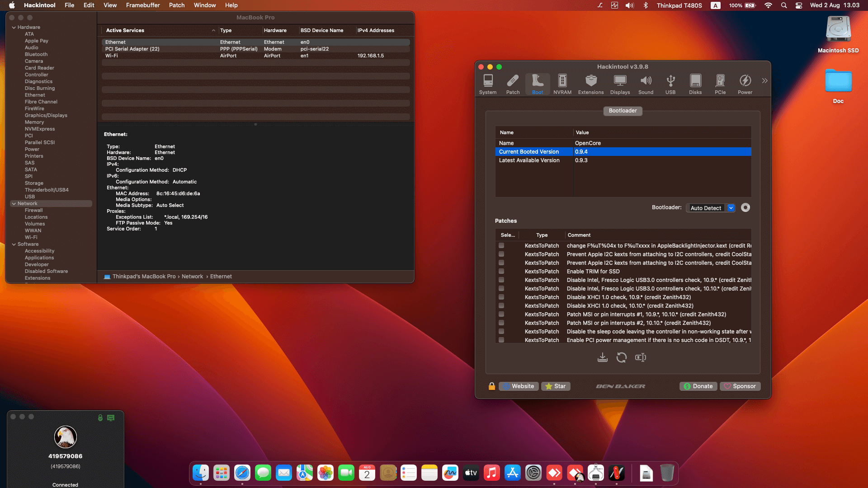This screenshot has height=488, width=868.
Task: Open Launchpad from the Dock
Action: coord(222,473)
